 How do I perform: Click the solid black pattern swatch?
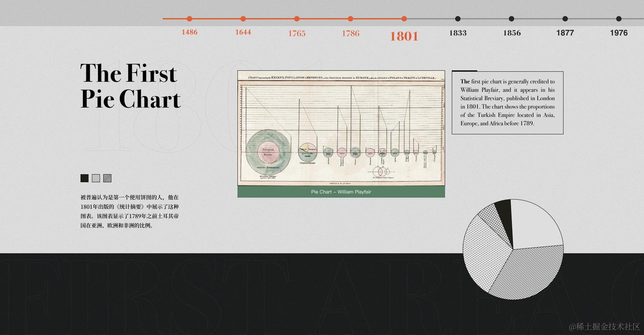(85, 178)
